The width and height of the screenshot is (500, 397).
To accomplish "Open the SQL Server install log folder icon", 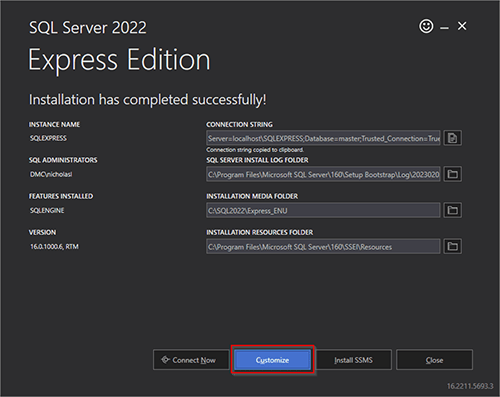I will click(x=452, y=174).
